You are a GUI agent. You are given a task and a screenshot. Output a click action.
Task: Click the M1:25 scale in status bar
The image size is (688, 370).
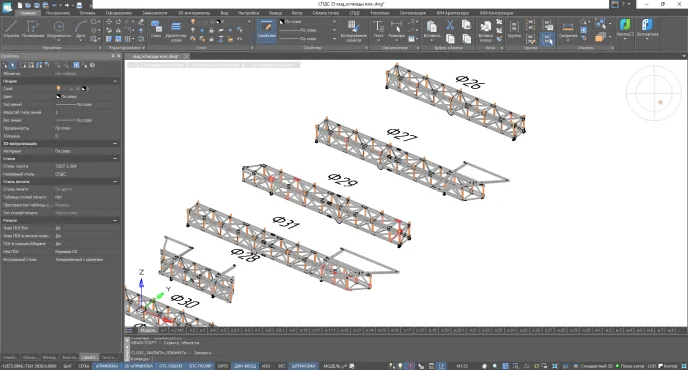click(462, 366)
